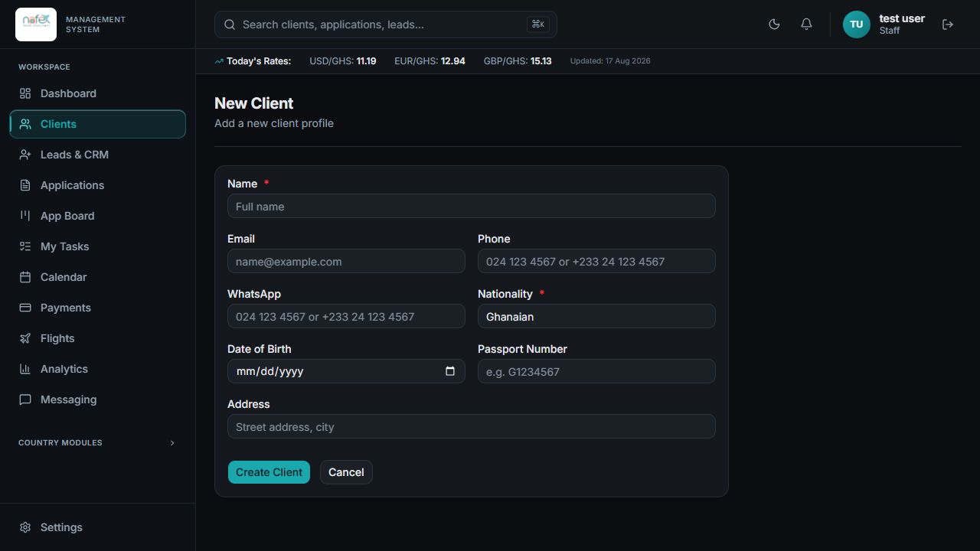Click the Messaging chat bubble icon
The image size is (980, 551).
tap(25, 399)
